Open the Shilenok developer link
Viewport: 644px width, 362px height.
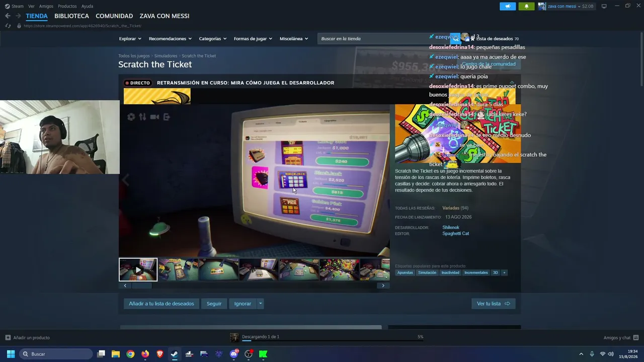[451, 228]
